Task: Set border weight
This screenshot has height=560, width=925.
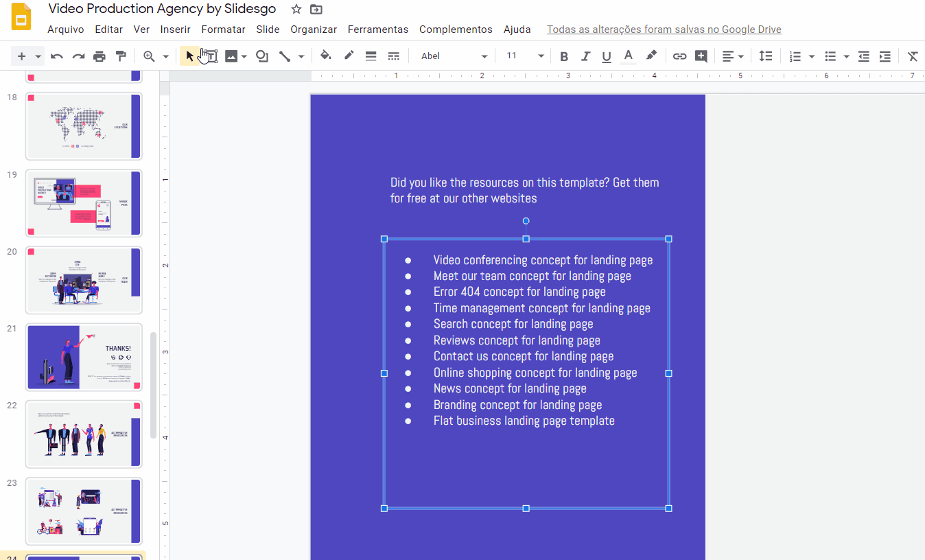Action: click(x=371, y=56)
